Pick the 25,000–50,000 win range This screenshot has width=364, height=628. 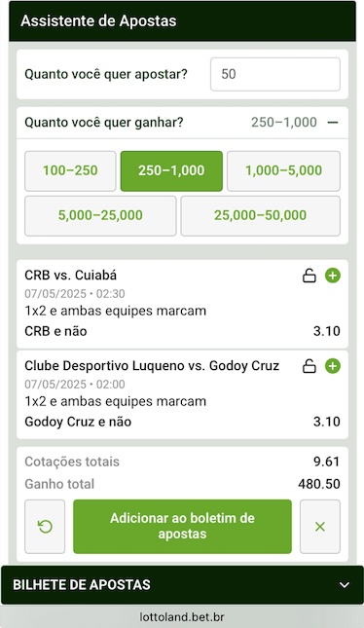click(x=260, y=216)
